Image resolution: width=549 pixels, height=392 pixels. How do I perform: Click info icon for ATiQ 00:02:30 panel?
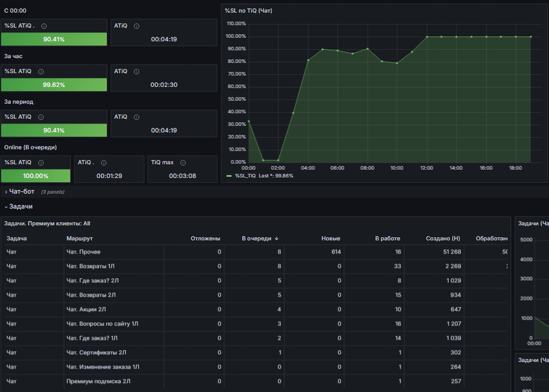point(137,72)
